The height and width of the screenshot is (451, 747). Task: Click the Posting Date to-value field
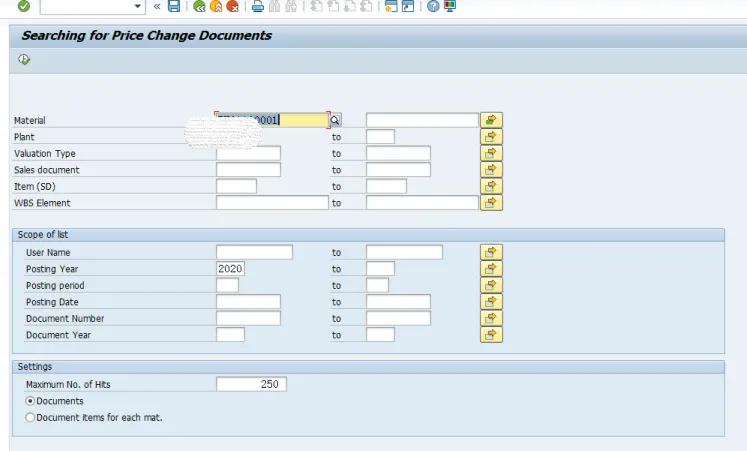point(398,302)
